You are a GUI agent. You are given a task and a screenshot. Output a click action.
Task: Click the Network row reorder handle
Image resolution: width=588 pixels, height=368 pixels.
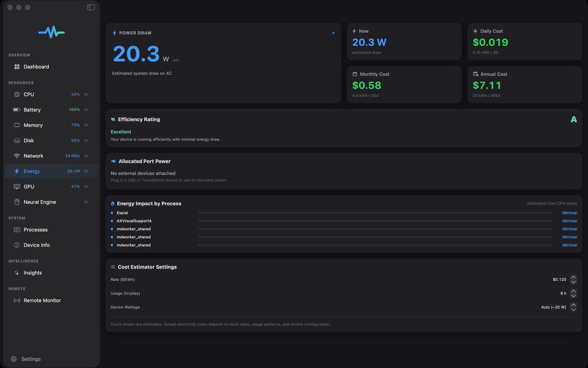tap(86, 156)
